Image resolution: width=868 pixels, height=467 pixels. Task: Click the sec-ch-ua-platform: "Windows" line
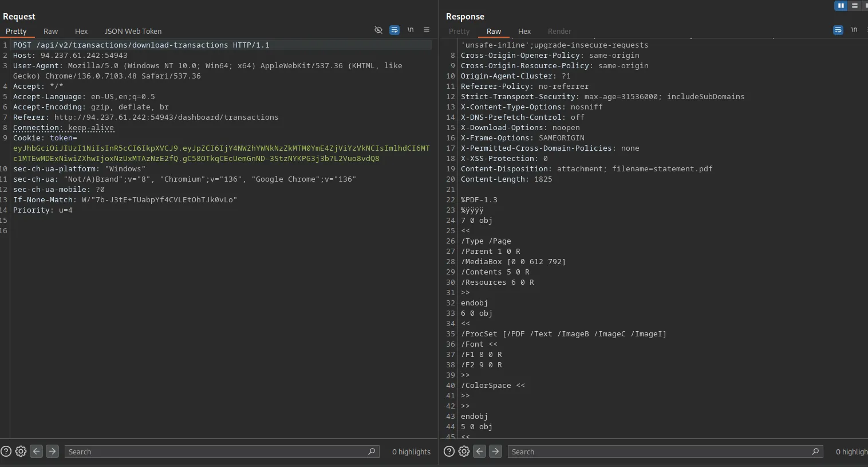(x=80, y=169)
